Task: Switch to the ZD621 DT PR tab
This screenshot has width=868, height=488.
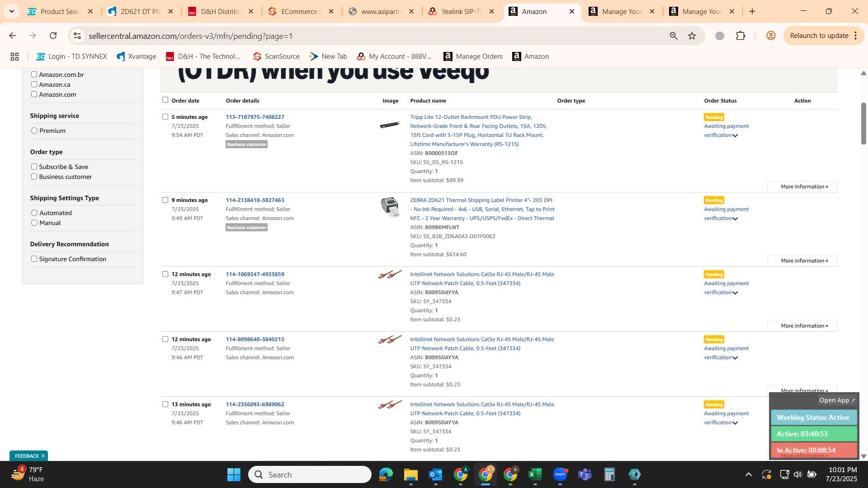Action: pyautogui.click(x=140, y=12)
